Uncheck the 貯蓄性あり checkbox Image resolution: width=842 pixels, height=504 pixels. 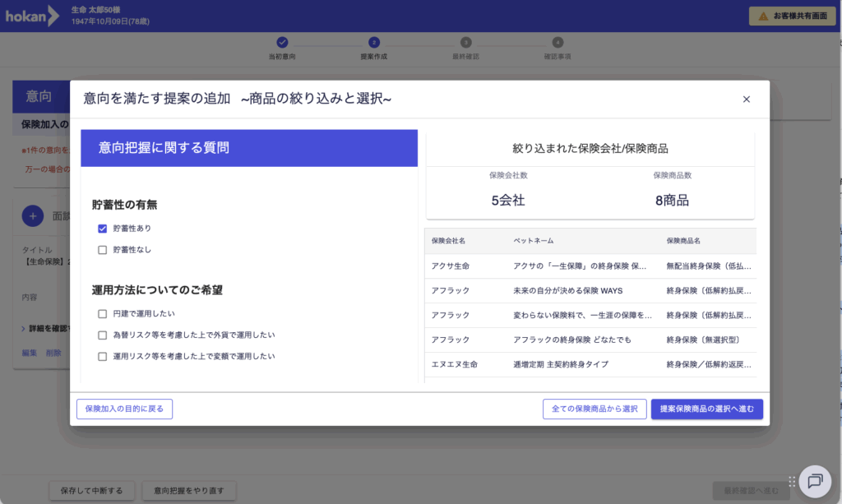pos(103,229)
